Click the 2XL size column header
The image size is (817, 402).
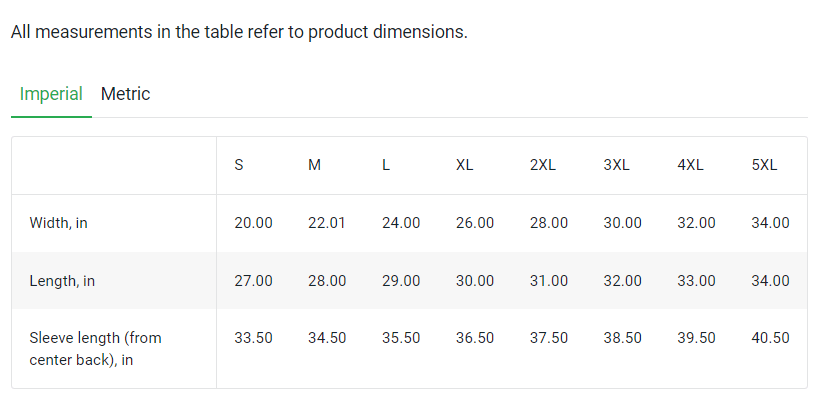543,165
